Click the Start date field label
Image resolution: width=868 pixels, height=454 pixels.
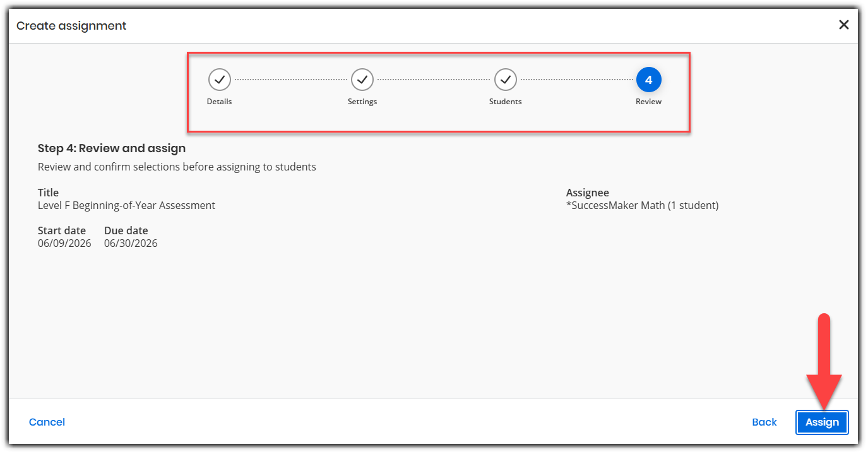coord(62,230)
